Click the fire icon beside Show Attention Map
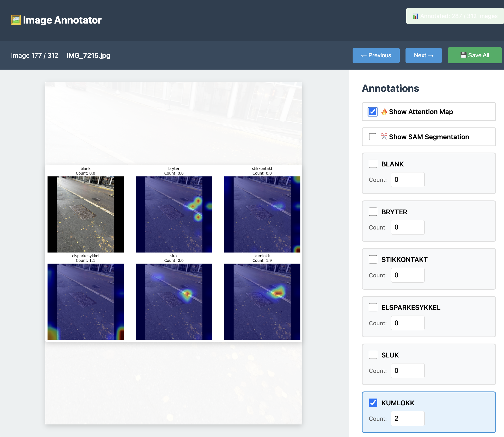This screenshot has width=504, height=437. pyautogui.click(x=384, y=112)
